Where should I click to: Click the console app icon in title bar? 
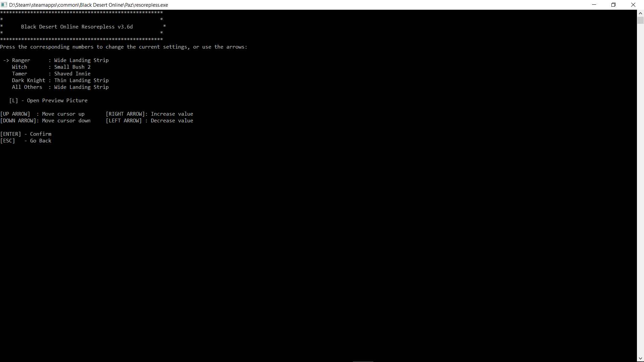[x=4, y=5]
